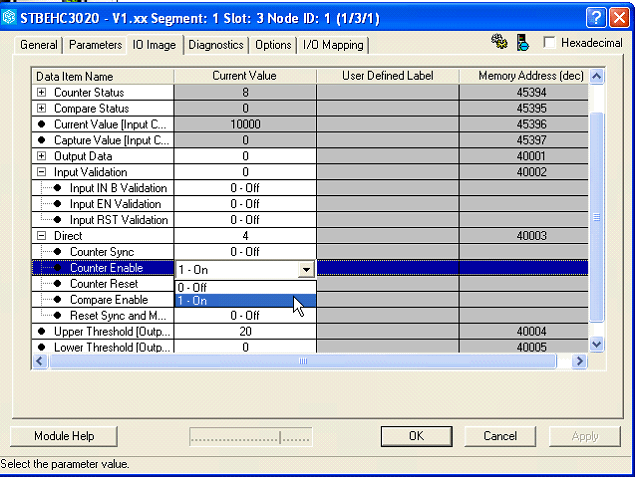This screenshot has width=637, height=478.
Task: Click the Module Help button
Action: tap(64, 436)
